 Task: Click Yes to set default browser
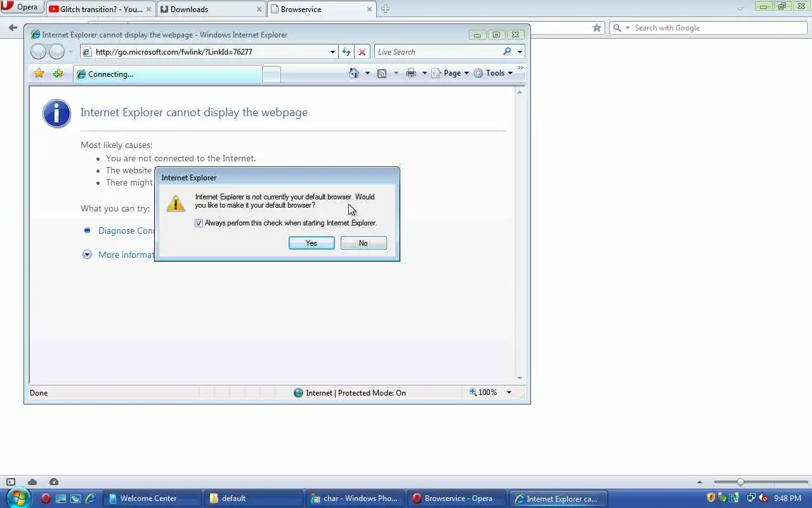pyautogui.click(x=311, y=243)
